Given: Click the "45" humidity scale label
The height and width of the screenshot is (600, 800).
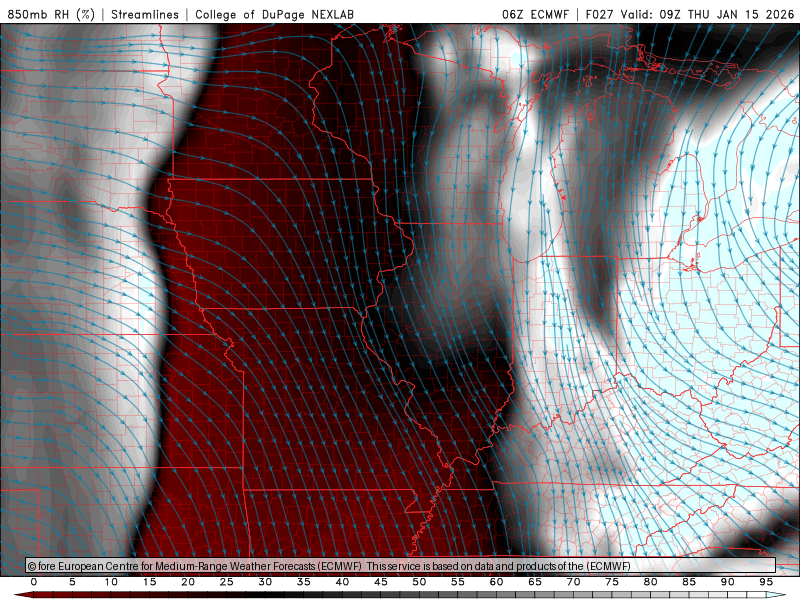Looking at the screenshot, I should (x=381, y=582).
